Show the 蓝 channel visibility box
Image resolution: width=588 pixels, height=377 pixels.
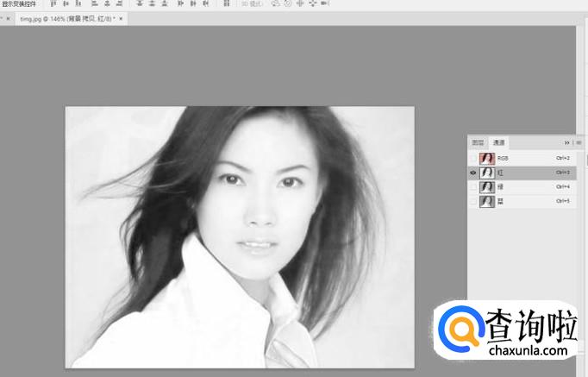click(472, 202)
